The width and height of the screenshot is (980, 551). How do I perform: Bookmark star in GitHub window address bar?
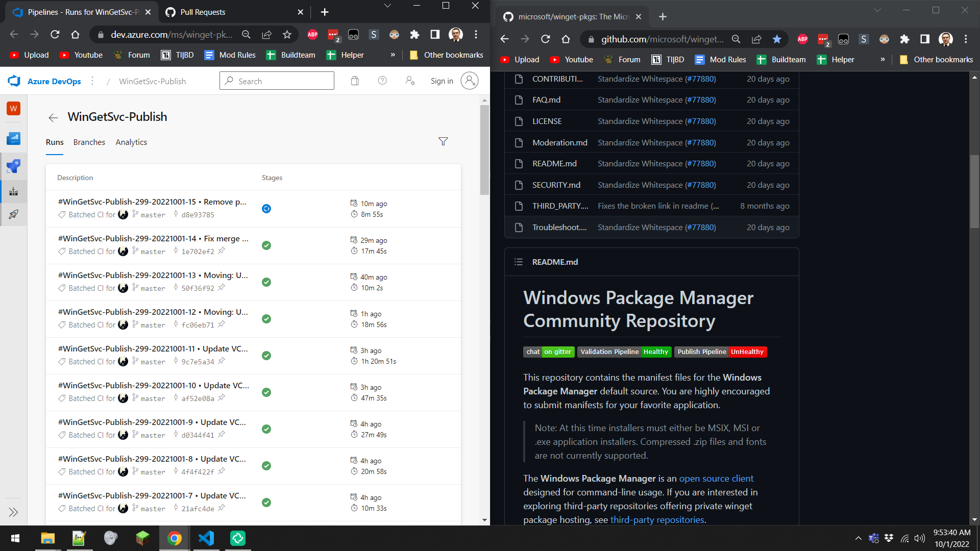(x=777, y=39)
